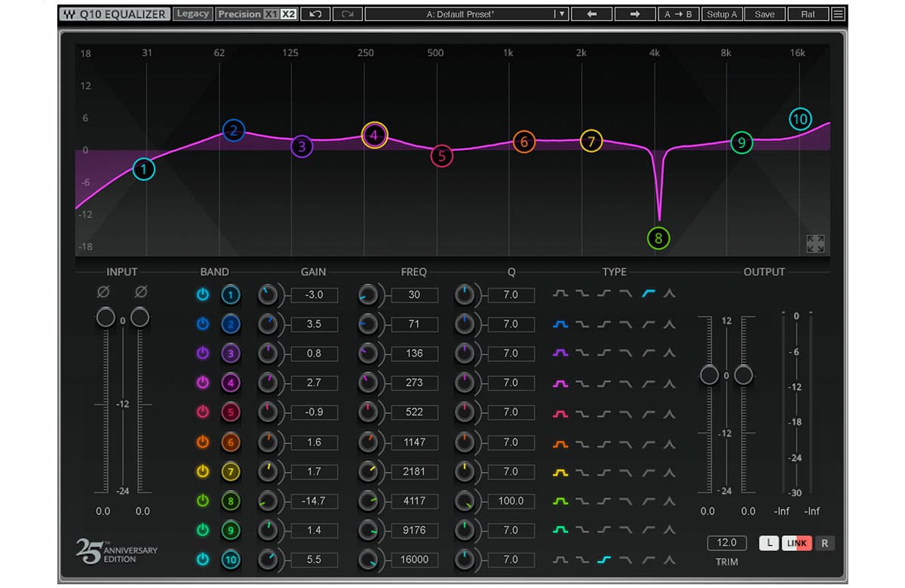Image resolution: width=905 pixels, height=588 pixels.
Task: Click the right output fader handle
Action: 744,375
